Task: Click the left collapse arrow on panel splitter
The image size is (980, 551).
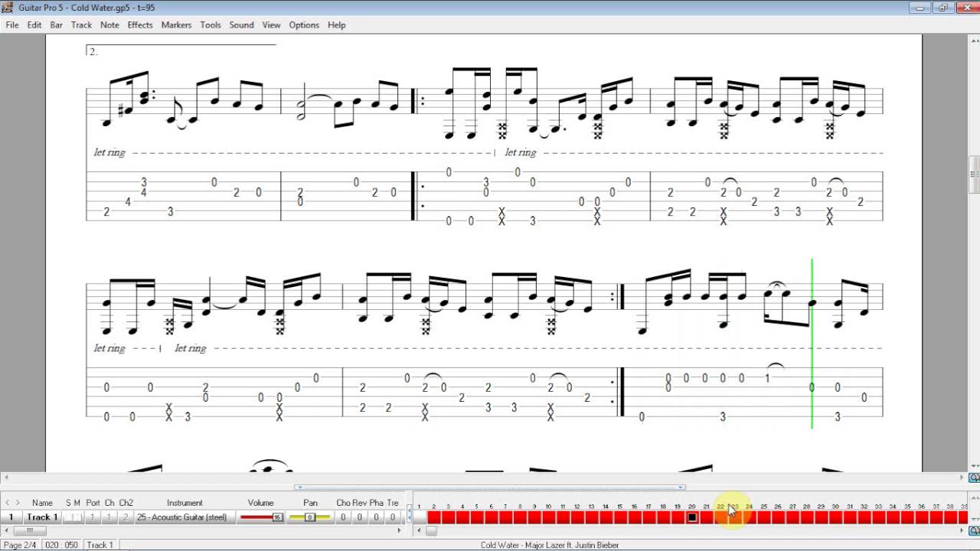Action: pos(299,487)
